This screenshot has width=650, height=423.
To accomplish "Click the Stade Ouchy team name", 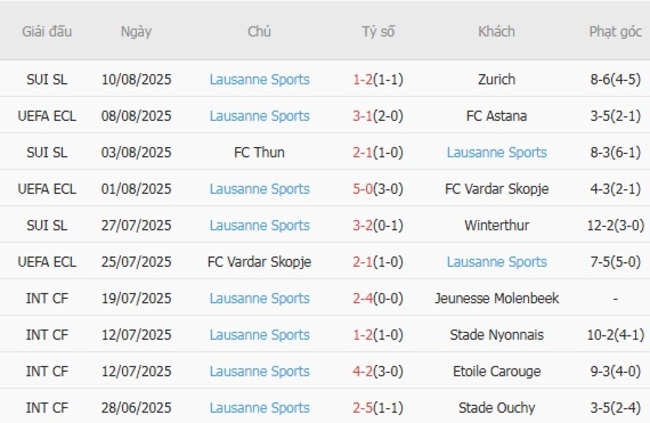I will 496,408.
